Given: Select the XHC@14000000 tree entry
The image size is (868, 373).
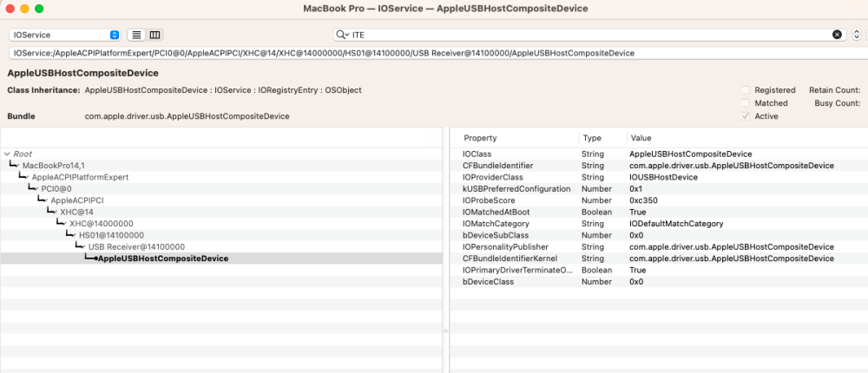Looking at the screenshot, I should coord(102,224).
